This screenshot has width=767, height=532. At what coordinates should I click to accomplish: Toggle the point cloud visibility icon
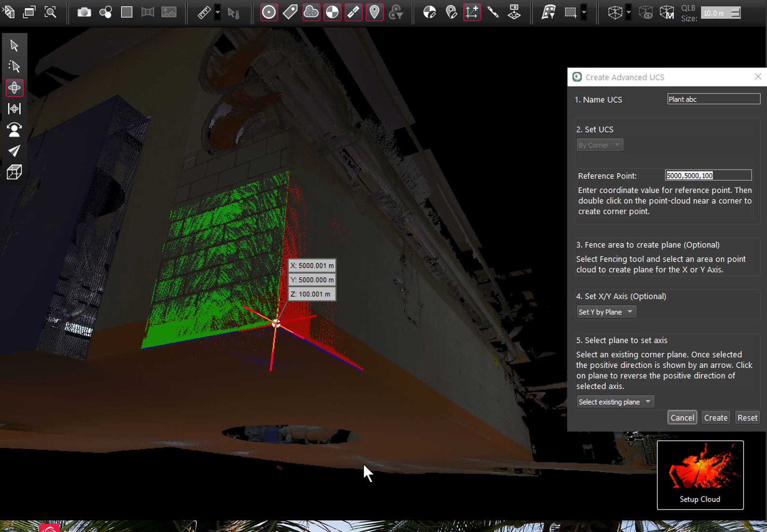pyautogui.click(x=311, y=13)
